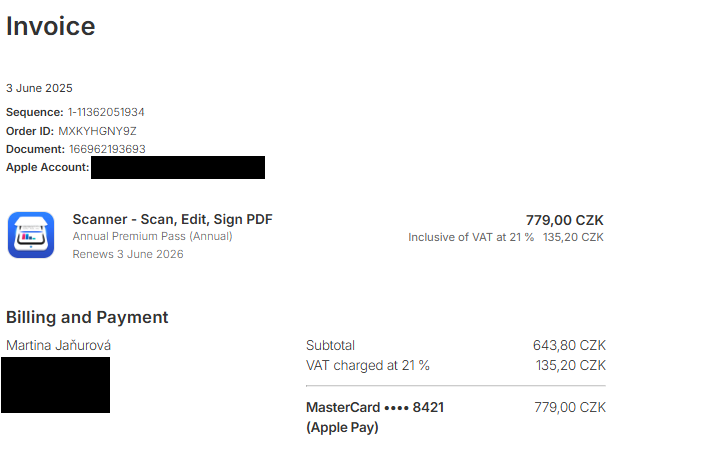The width and height of the screenshot is (717, 465).
Task: Click the Renews 3 June 2026 text
Action: click(x=128, y=254)
